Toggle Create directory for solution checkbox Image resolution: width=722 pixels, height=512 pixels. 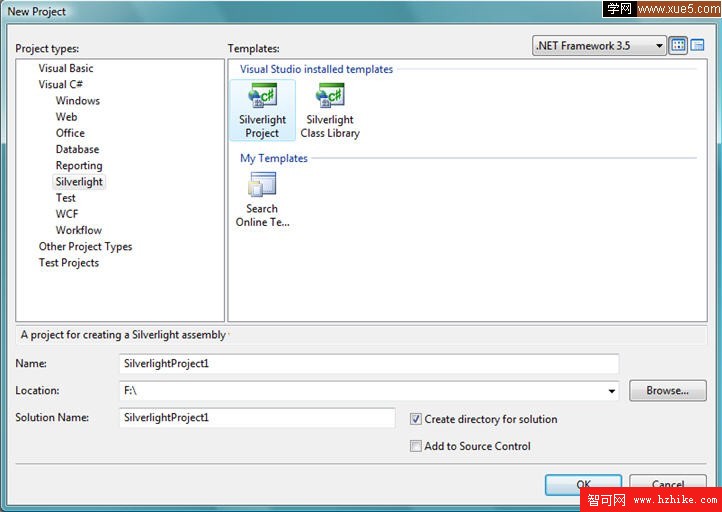(415, 419)
